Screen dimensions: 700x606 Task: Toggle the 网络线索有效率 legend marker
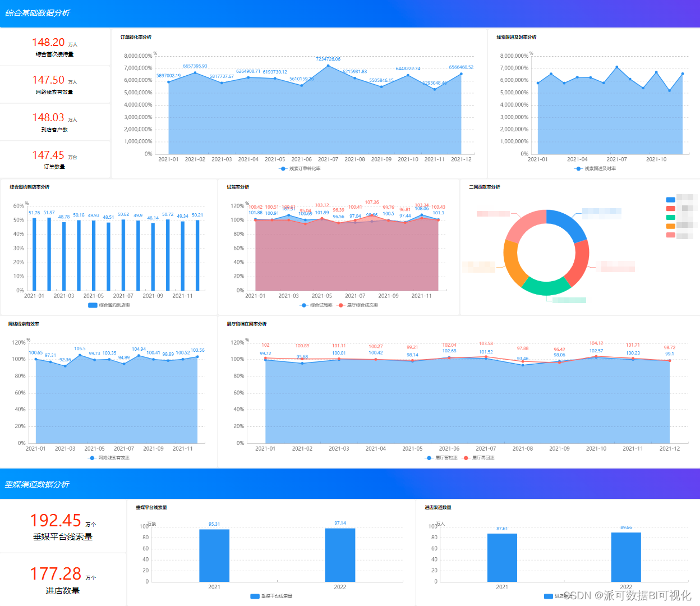click(93, 458)
